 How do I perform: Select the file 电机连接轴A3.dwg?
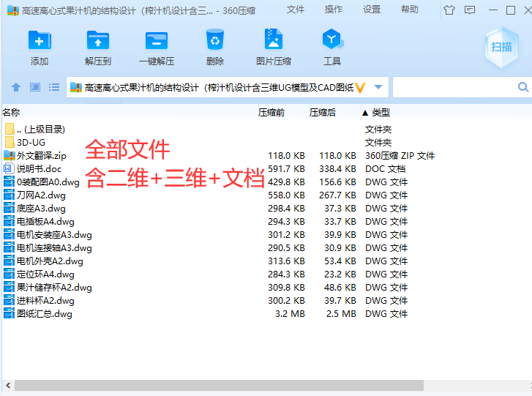pos(54,248)
